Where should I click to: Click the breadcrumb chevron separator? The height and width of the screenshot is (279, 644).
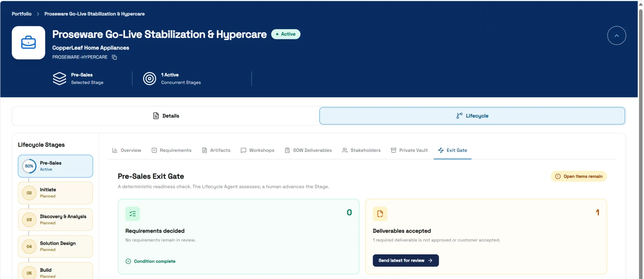pyautogui.click(x=38, y=14)
